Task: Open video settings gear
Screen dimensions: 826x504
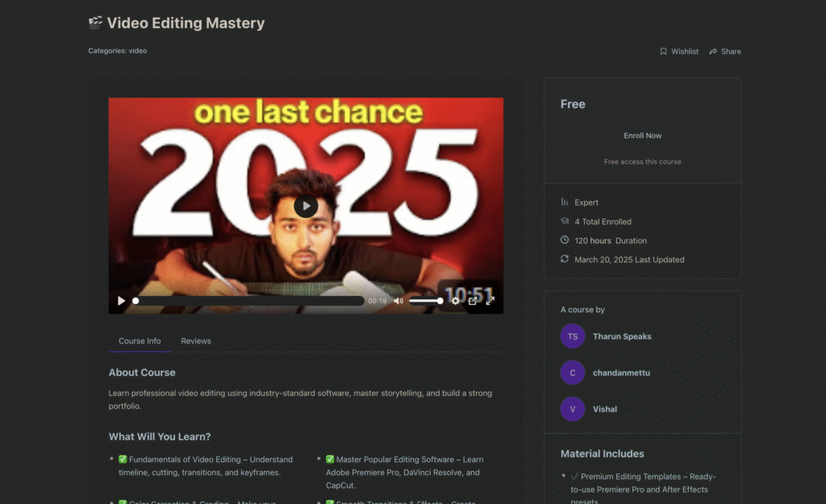Action: point(456,301)
